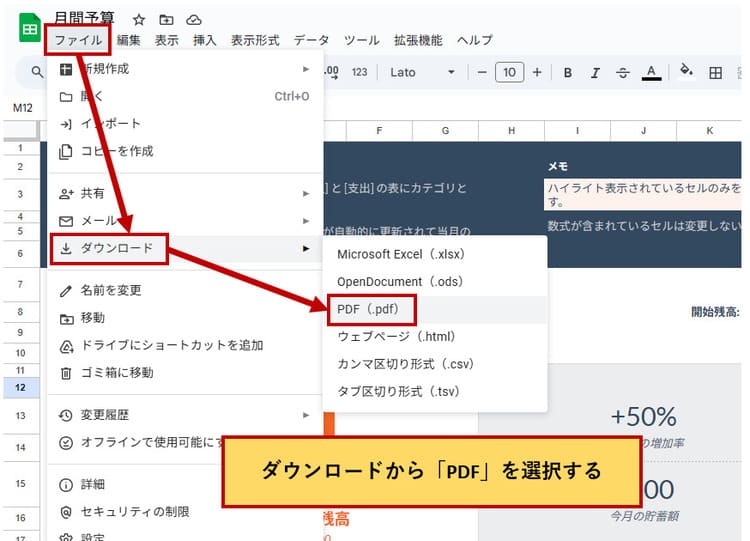Increase font size with plus button

coord(537,72)
